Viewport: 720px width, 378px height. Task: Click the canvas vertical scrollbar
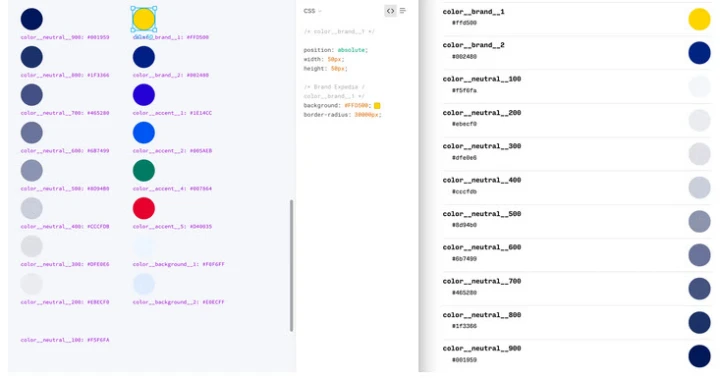[291, 265]
